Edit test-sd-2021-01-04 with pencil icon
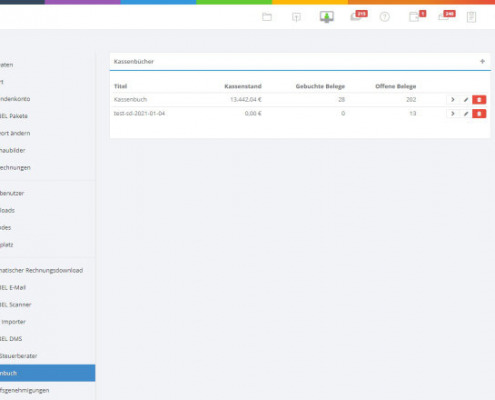The height and width of the screenshot is (400, 495). (466, 114)
